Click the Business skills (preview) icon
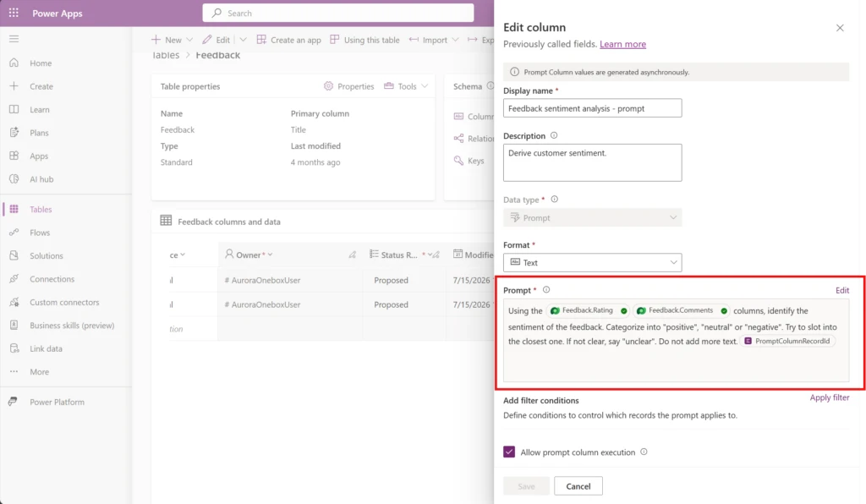Image resolution: width=866 pixels, height=504 pixels. coord(14,325)
